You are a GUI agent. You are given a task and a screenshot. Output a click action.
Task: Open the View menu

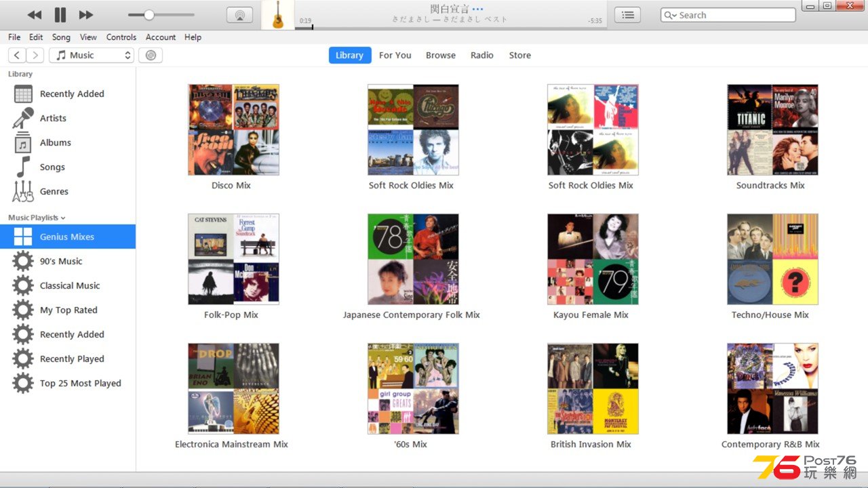(88, 37)
